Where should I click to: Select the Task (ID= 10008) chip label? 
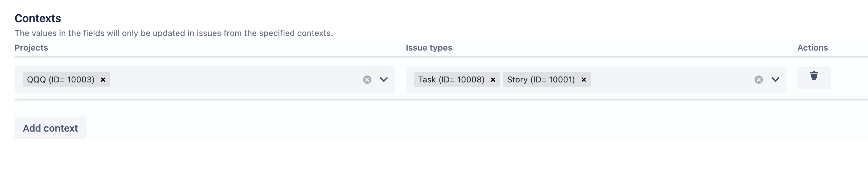[x=451, y=80]
